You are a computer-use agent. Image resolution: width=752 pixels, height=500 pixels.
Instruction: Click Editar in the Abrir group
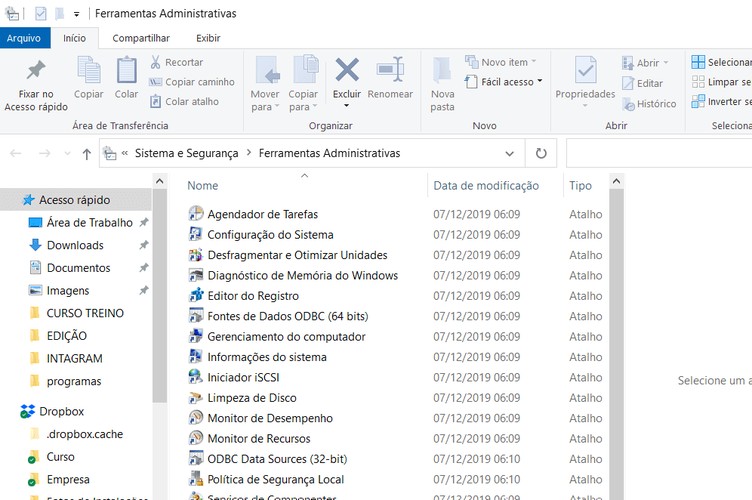pyautogui.click(x=643, y=83)
